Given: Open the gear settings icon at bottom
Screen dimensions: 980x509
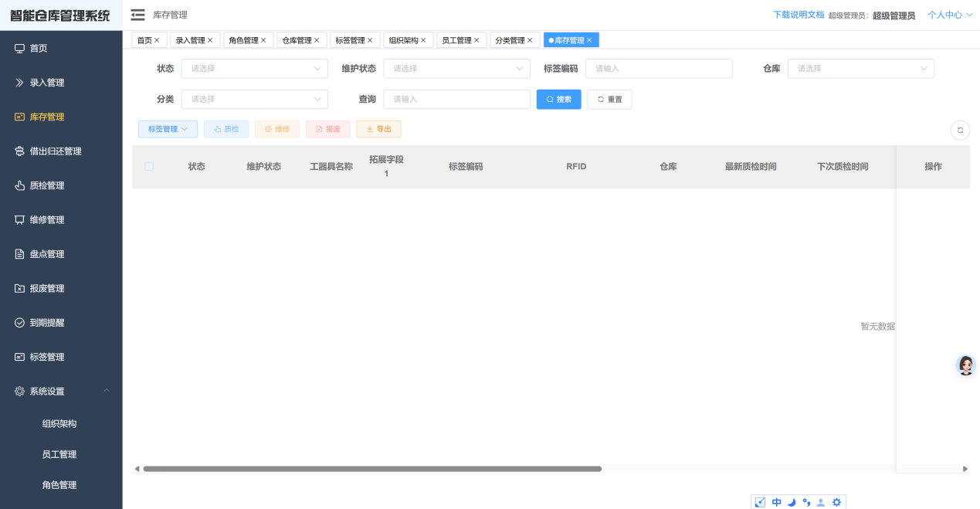Looking at the screenshot, I should coord(836,501).
